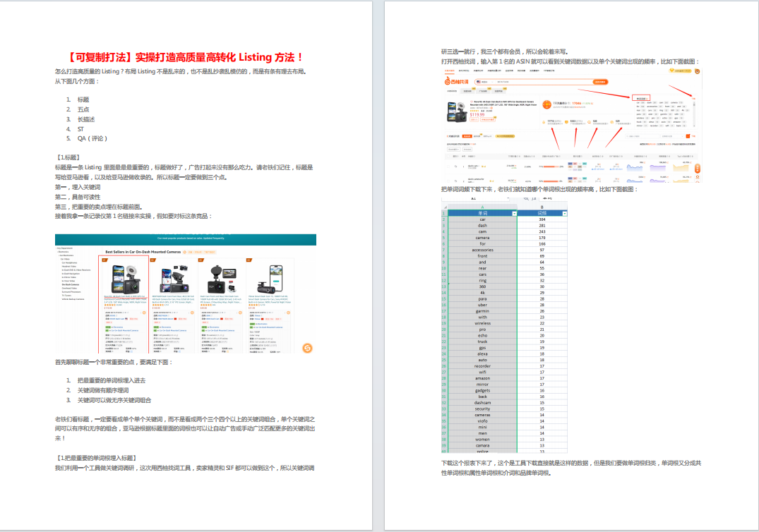Click list item "ST"
The width and height of the screenshot is (759, 532).
pos(80,129)
